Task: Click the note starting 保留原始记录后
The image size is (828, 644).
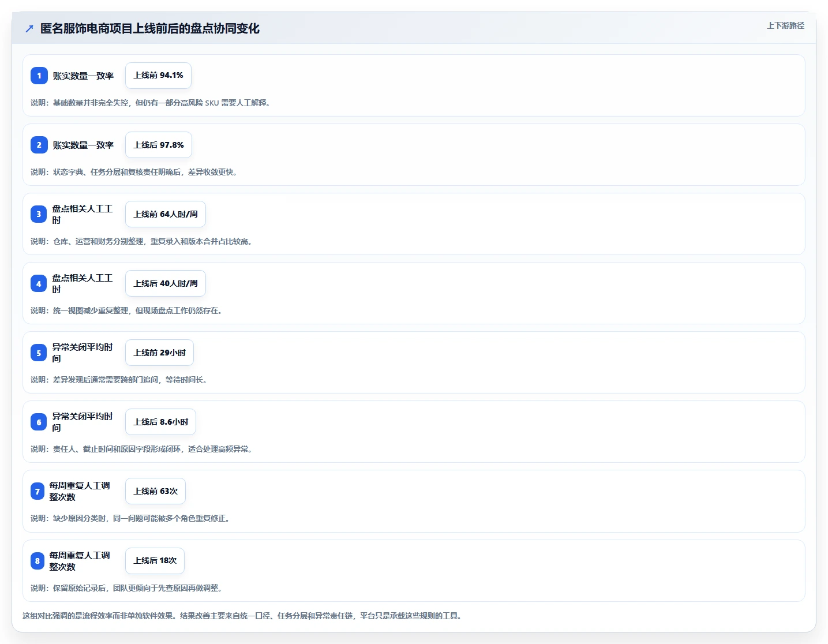Action: 126,588
